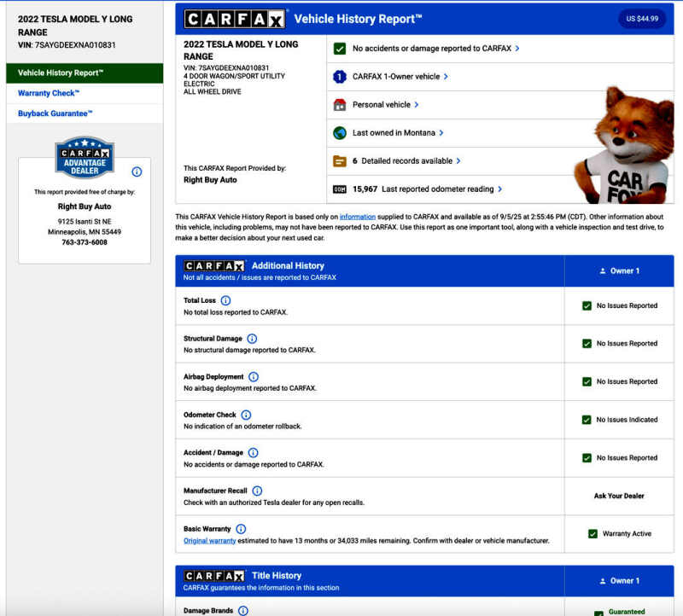Show info for Accident / Damage

253,453
